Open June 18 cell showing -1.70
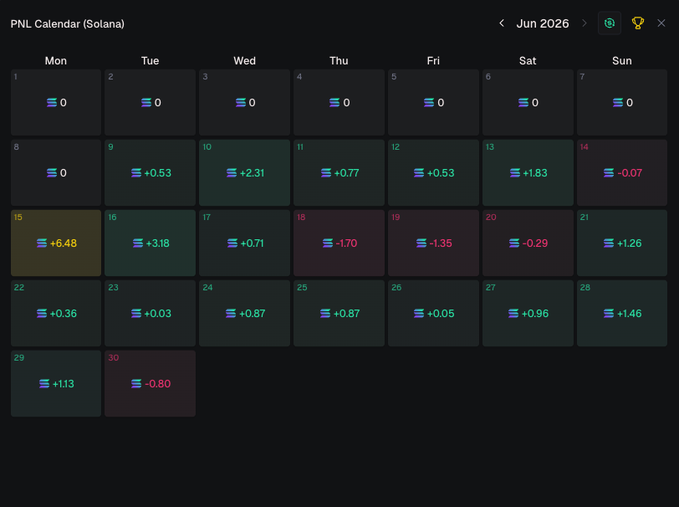 (x=339, y=243)
